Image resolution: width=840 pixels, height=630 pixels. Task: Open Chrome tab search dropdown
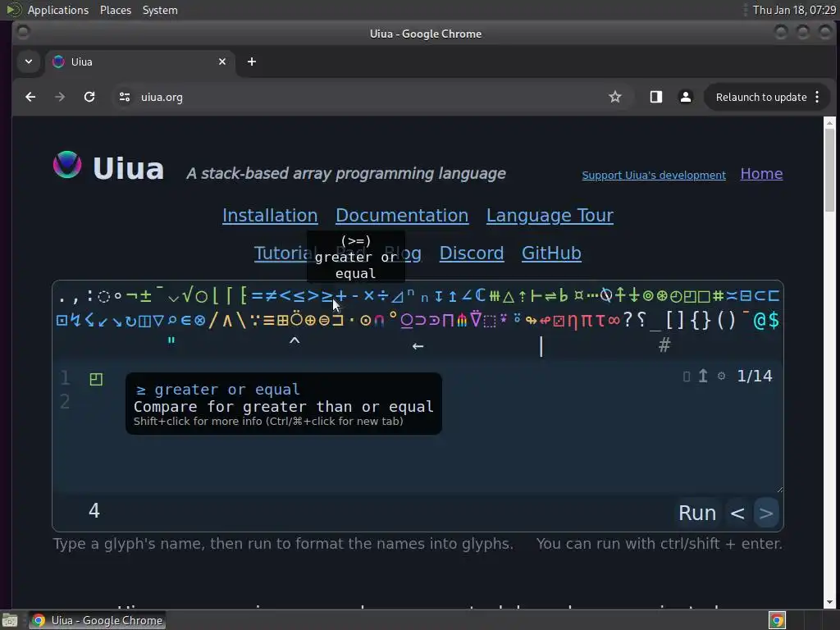[29, 62]
